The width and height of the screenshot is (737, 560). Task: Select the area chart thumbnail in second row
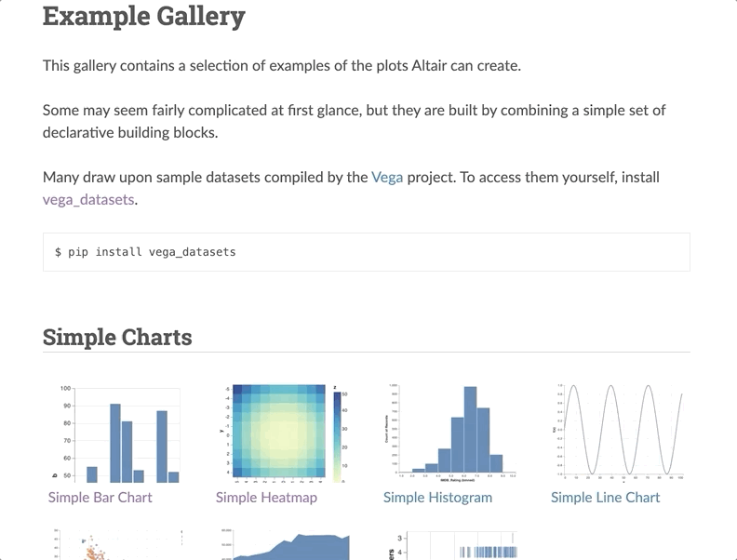(x=283, y=544)
